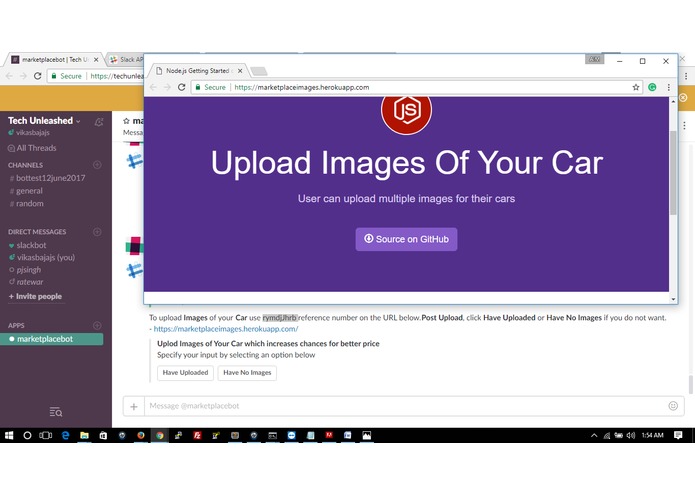Add an app with the Apps plus icon
Image resolution: width=695 pixels, height=494 pixels.
point(97,325)
